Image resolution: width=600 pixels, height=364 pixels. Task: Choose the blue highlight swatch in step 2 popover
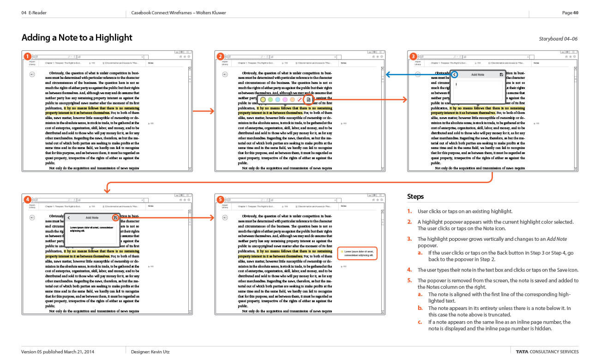pyautogui.click(x=277, y=99)
